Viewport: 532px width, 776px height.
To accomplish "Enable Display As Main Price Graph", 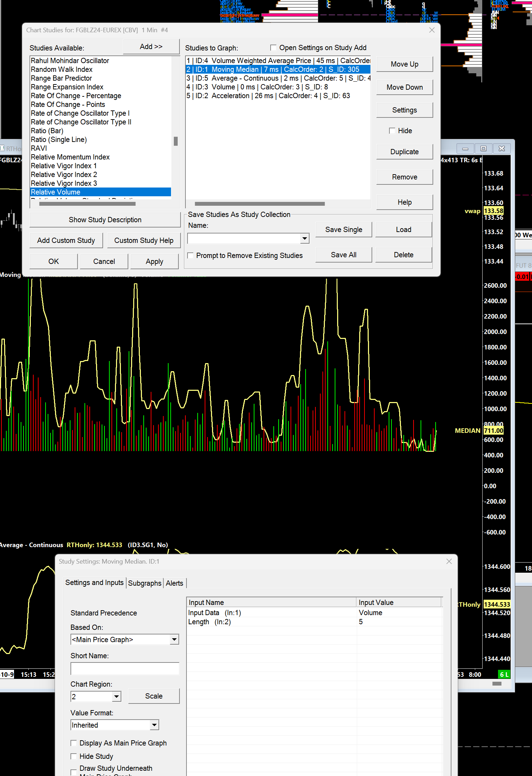I will (74, 743).
